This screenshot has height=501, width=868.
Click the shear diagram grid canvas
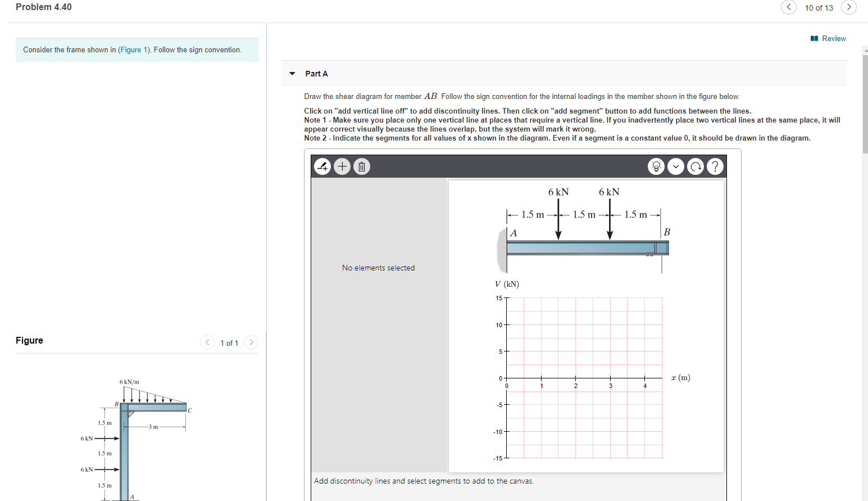tap(584, 378)
